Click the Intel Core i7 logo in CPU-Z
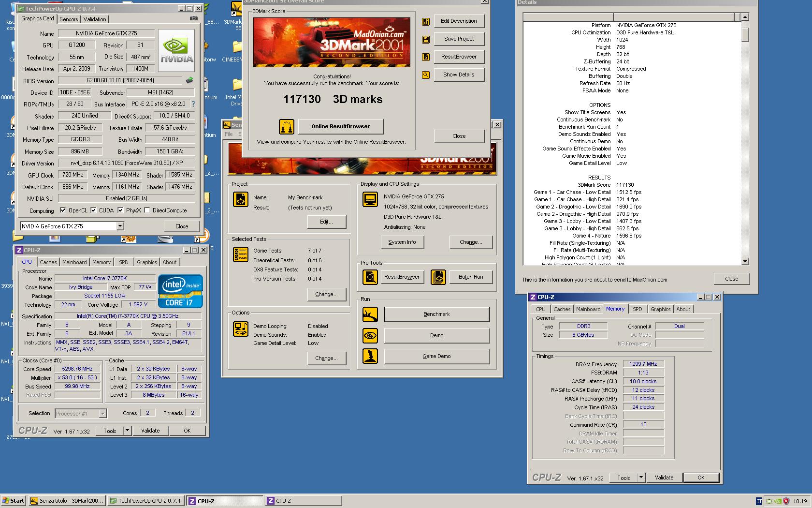 tap(180, 291)
